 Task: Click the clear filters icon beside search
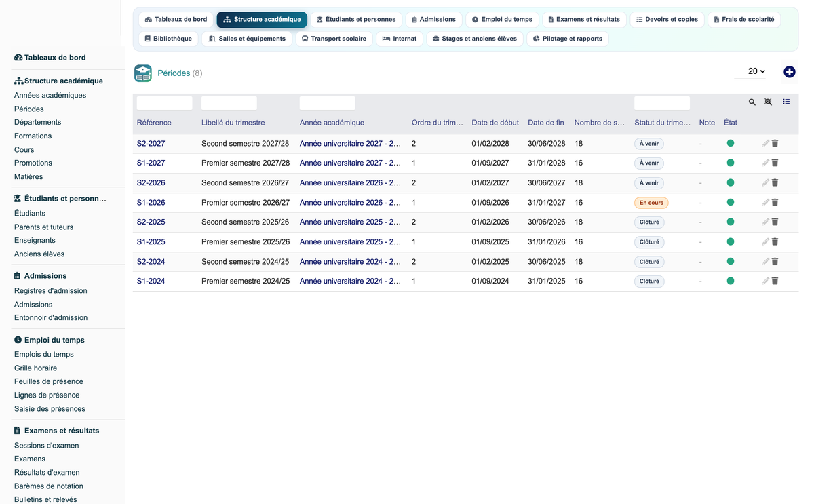[768, 102]
